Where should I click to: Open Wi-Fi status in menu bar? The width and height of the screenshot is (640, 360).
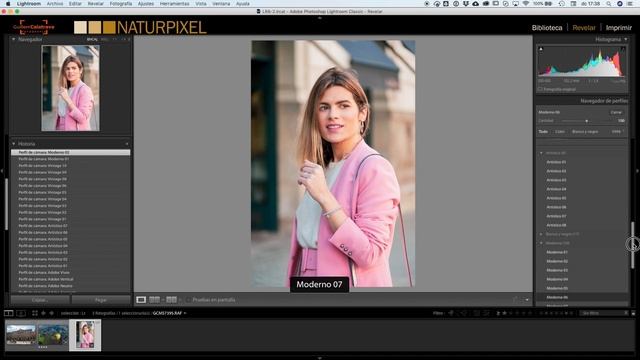pyautogui.click(x=526, y=4)
